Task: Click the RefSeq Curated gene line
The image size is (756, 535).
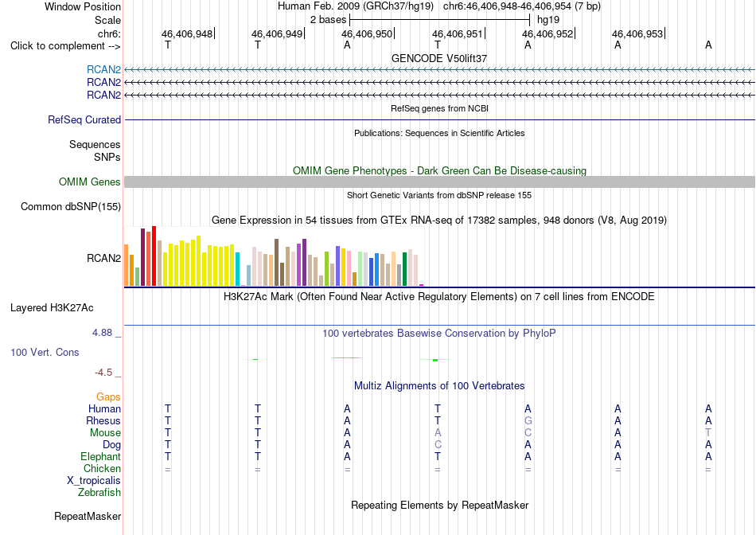Action: click(x=440, y=119)
